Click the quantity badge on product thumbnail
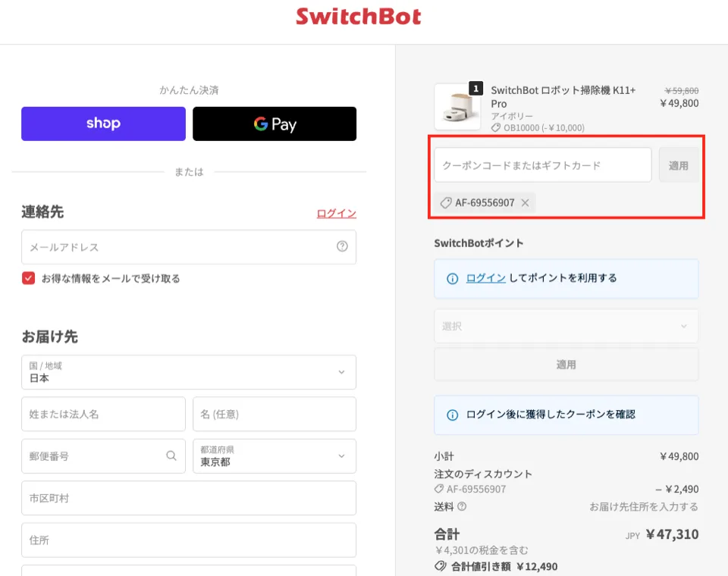Image resolution: width=728 pixels, height=576 pixels. (x=476, y=88)
